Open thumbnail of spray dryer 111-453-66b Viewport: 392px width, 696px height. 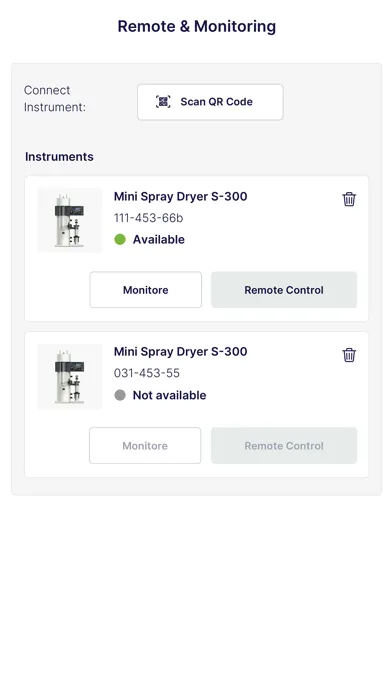[70, 220]
